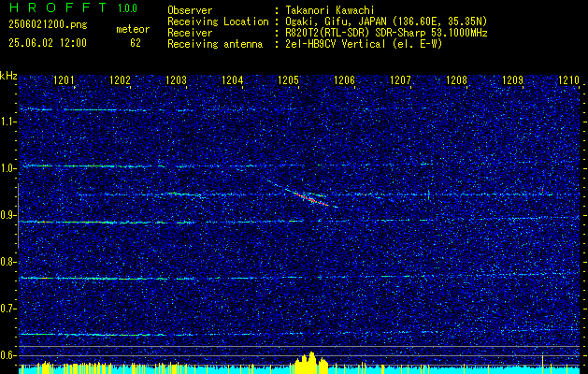Click the yellow intensity peak near 1205

click(x=311, y=362)
